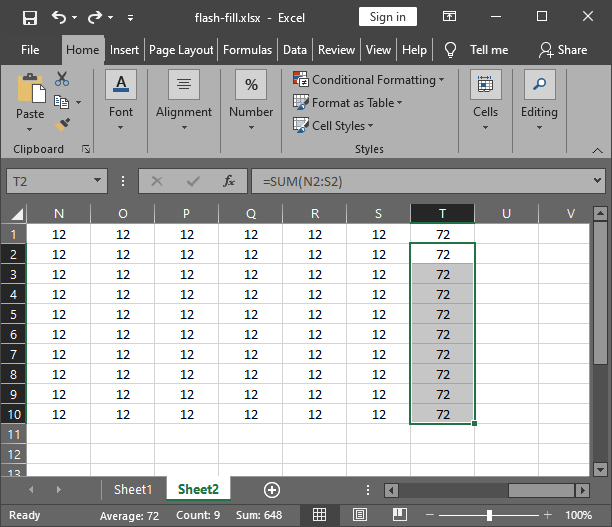Open the Clipboard dialog launcher

86,149
